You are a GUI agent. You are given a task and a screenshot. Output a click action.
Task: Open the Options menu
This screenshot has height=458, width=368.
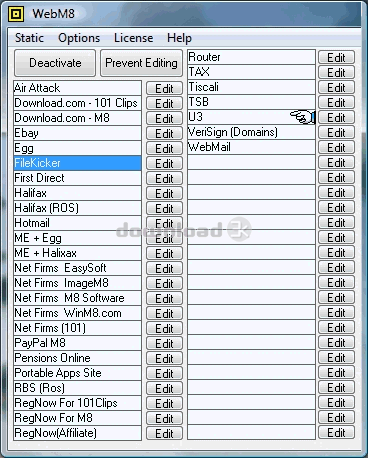coord(79,38)
